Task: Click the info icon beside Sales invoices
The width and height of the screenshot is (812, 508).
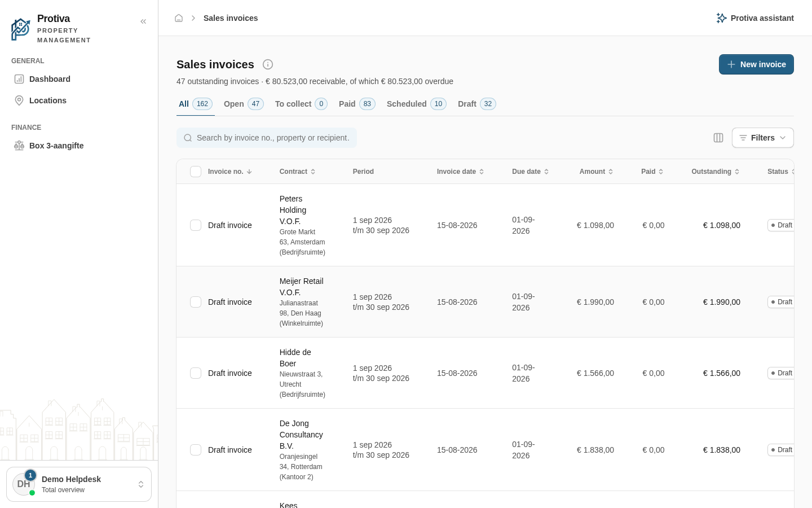Action: tap(268, 64)
